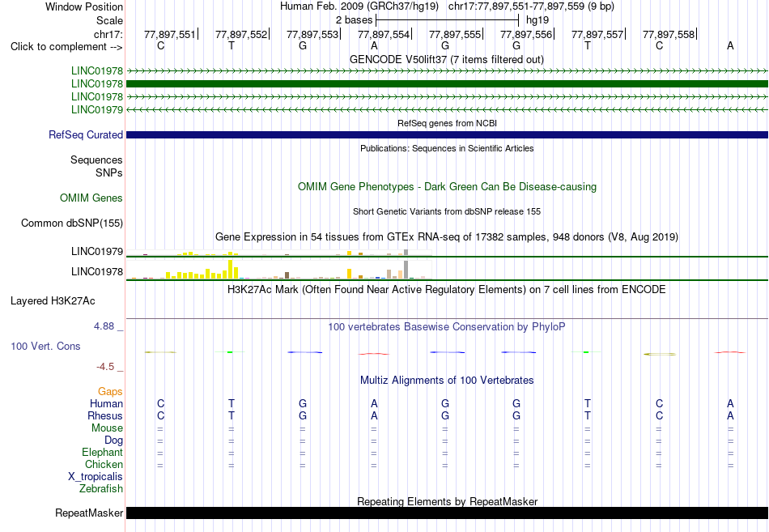Click the Publications Sequences in Scientific Articles title
769x532 pixels.
click(x=447, y=148)
